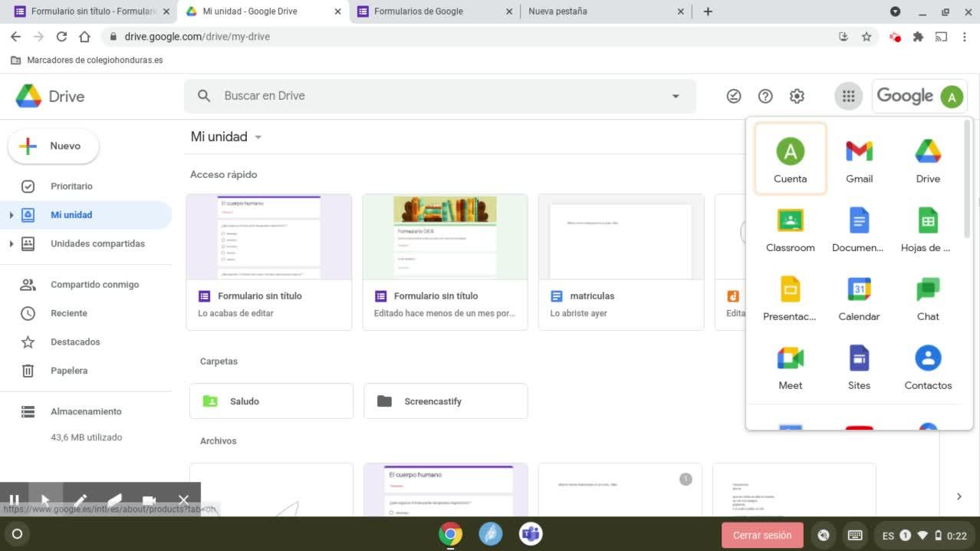Pause the screen recording
This screenshot has width=980, height=551.
14,500
